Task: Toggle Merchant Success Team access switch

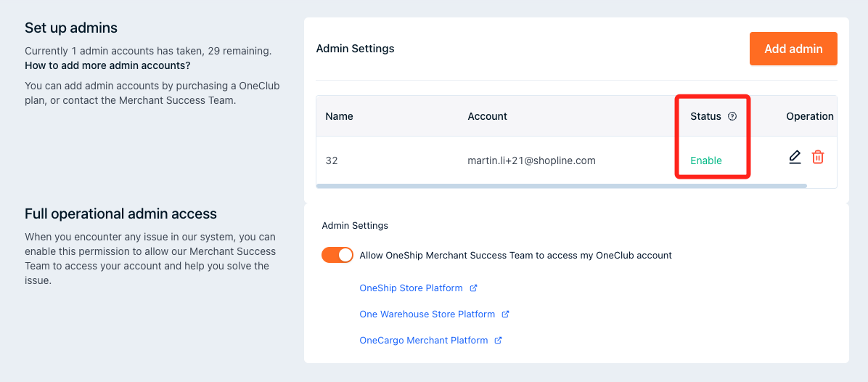Action: coord(337,255)
